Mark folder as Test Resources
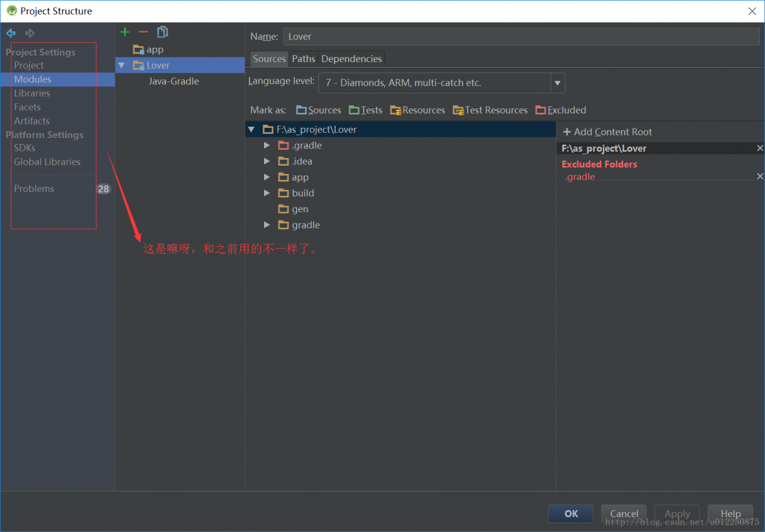 pyautogui.click(x=490, y=110)
